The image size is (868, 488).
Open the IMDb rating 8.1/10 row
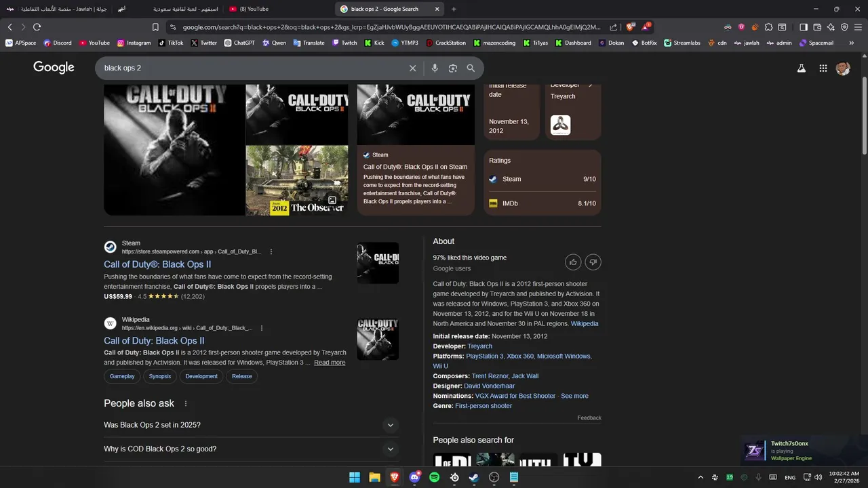pyautogui.click(x=542, y=203)
